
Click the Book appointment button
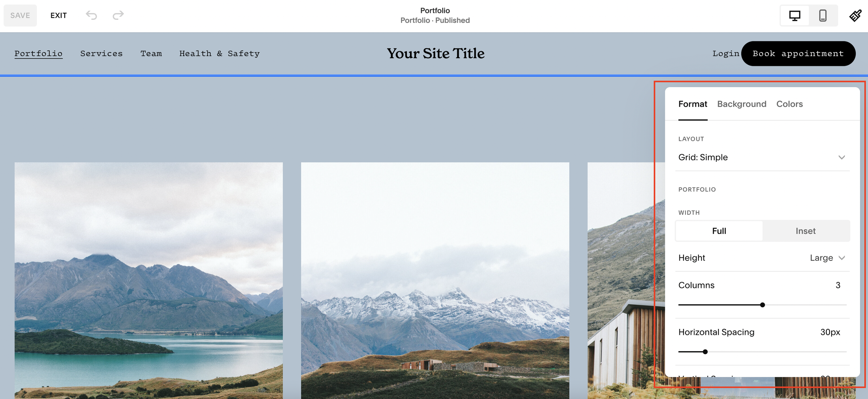click(x=798, y=53)
